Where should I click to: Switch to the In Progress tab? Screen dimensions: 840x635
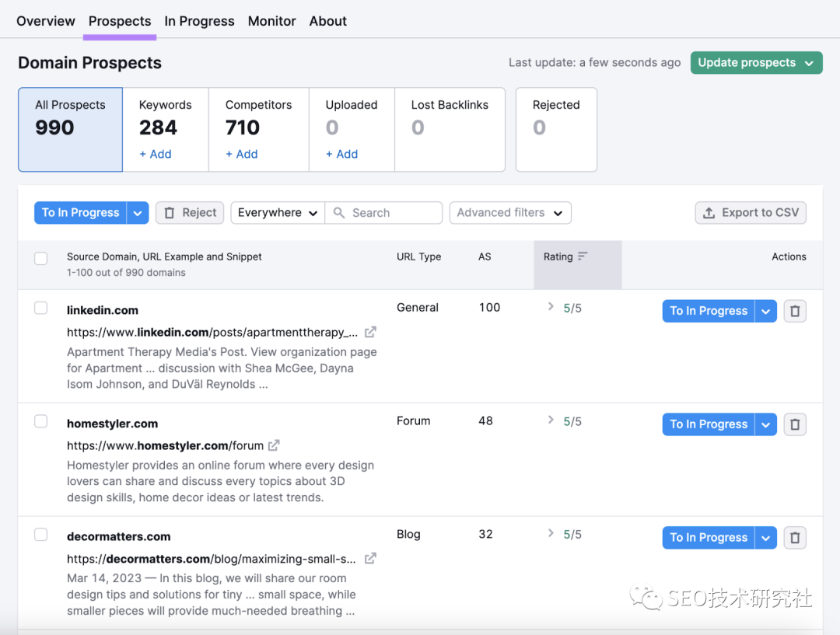coord(199,21)
